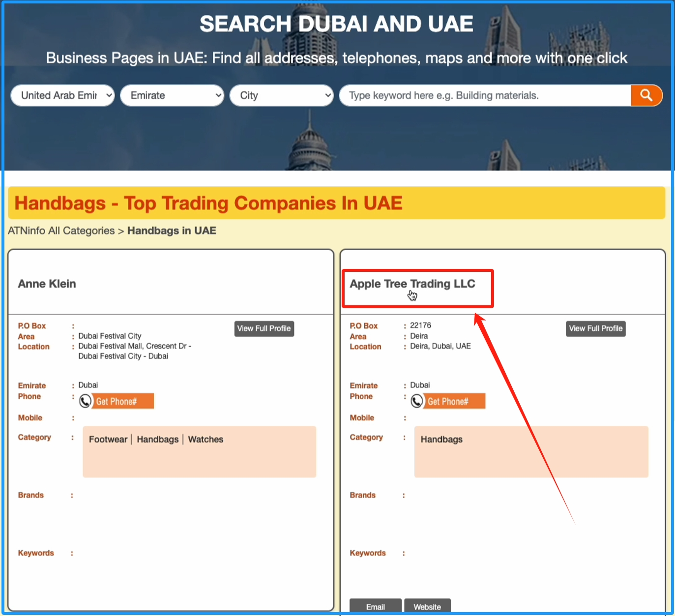675x616 pixels.
Task: Open the United Arab Emirates country dropdown
Action: (63, 95)
